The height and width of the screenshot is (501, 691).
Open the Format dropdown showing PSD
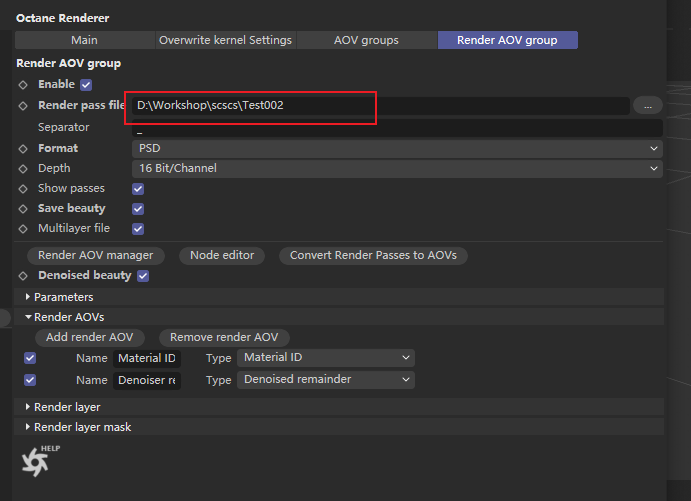click(x=397, y=148)
